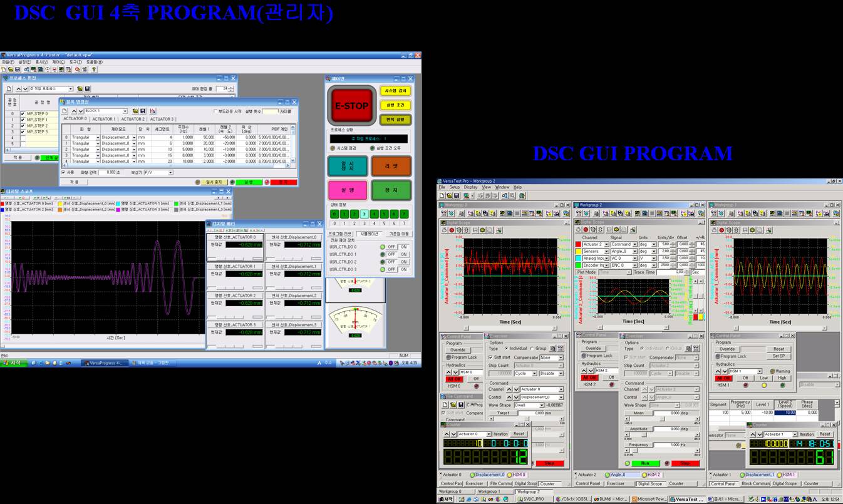Image resolution: width=843 pixels, height=504 pixels.
Task: Click Microsoft PowerPoint in the taskbar
Action: [x=648, y=499]
